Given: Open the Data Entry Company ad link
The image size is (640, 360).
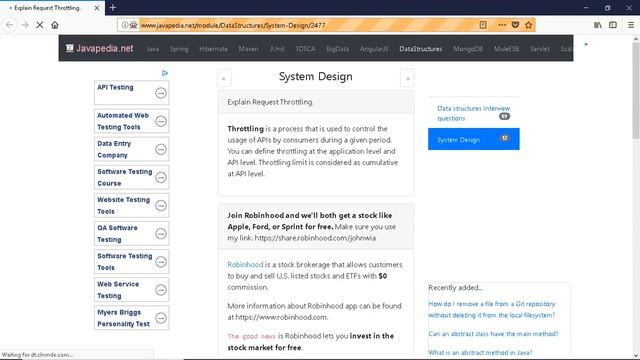Looking at the screenshot, I should click(114, 149).
